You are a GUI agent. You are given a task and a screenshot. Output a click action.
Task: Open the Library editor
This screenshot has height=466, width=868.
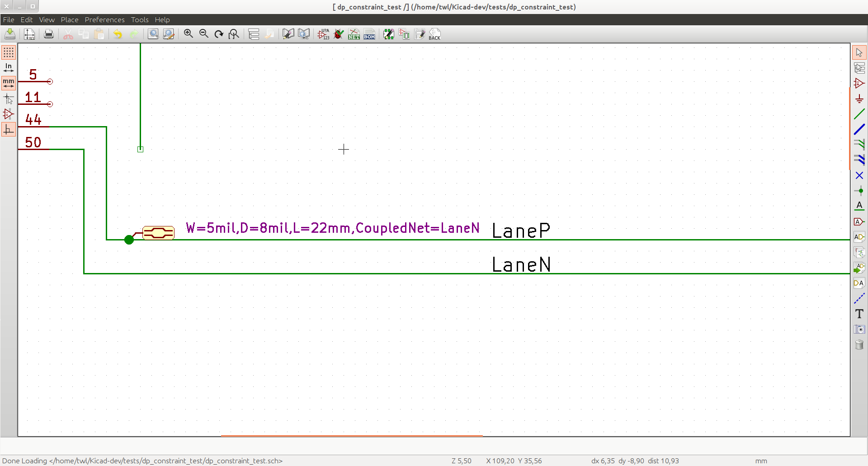[288, 34]
